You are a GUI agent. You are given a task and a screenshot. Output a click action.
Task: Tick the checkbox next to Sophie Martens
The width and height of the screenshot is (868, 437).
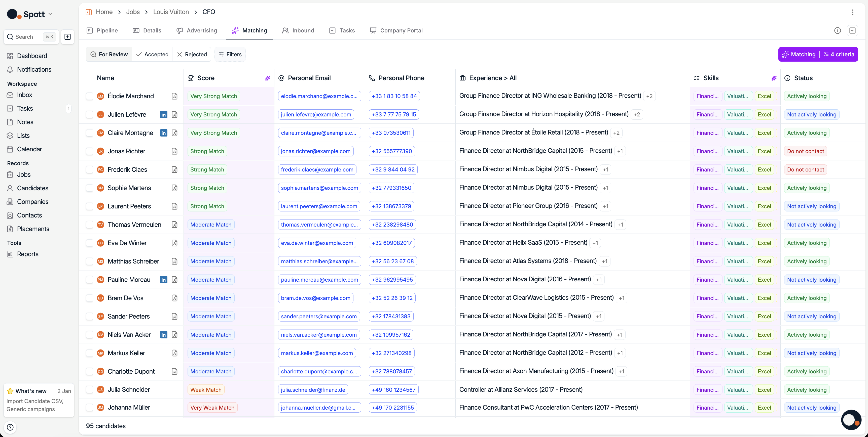click(89, 188)
